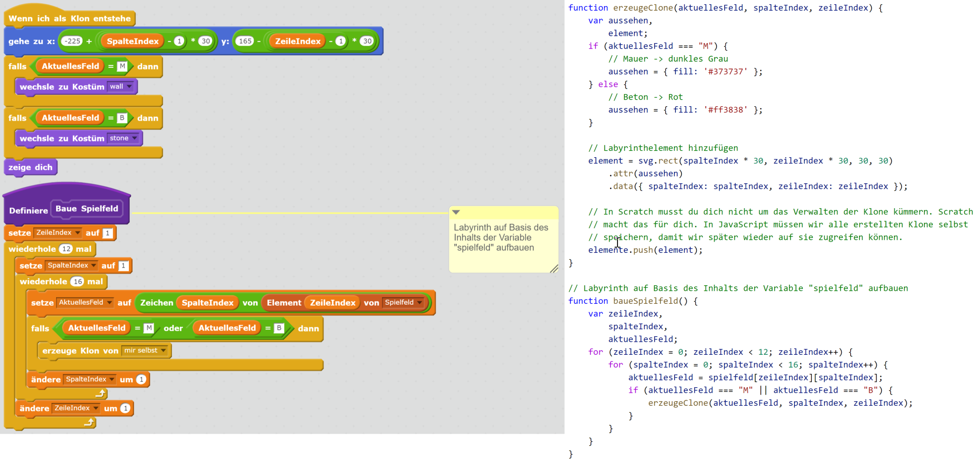The width and height of the screenshot is (980, 461).
Task: Click the '.data({ spalteIndex' code line
Action: coord(758,186)
